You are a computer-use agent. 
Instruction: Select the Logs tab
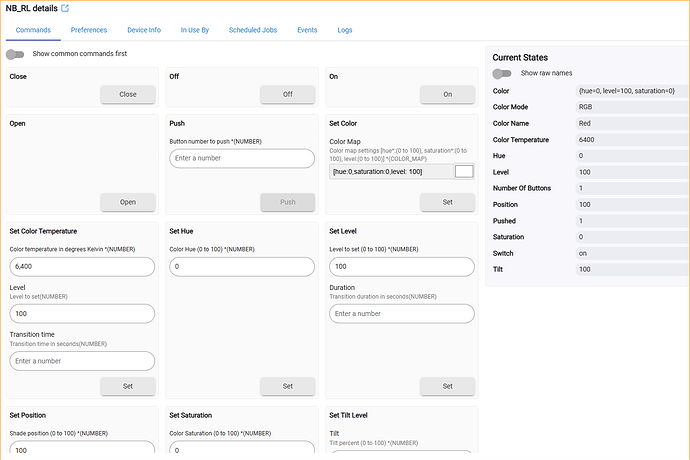[345, 30]
